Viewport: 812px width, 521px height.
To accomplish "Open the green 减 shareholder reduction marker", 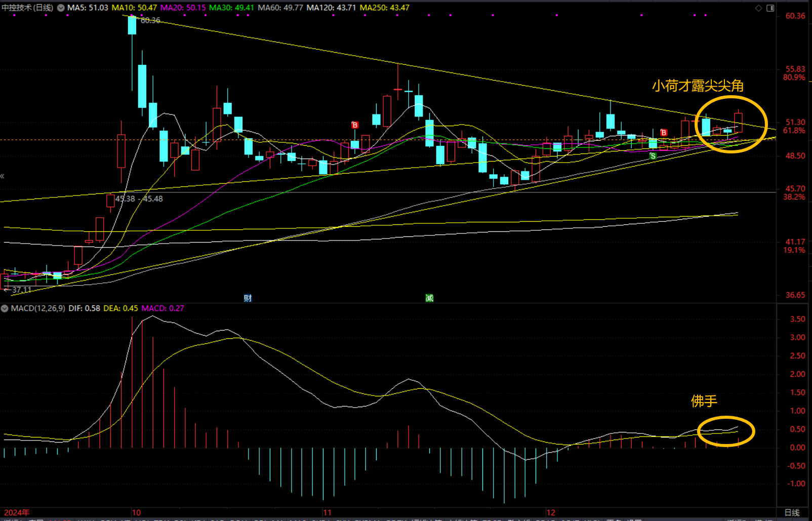I will (x=429, y=298).
